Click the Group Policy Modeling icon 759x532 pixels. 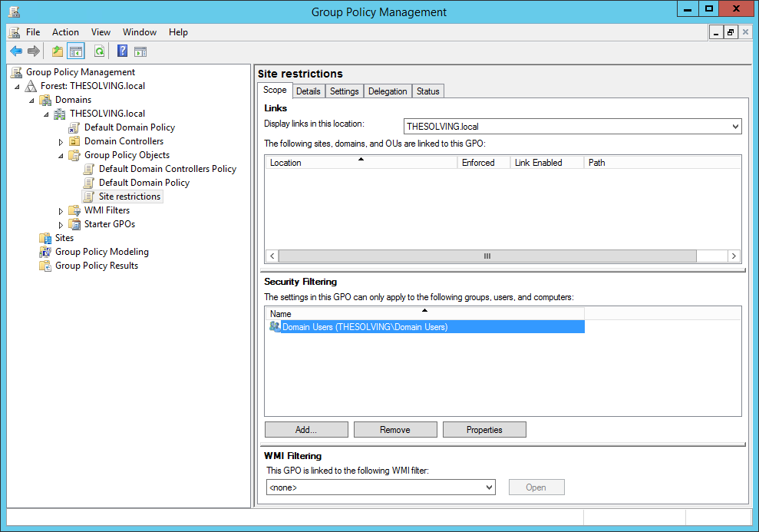[x=45, y=252]
